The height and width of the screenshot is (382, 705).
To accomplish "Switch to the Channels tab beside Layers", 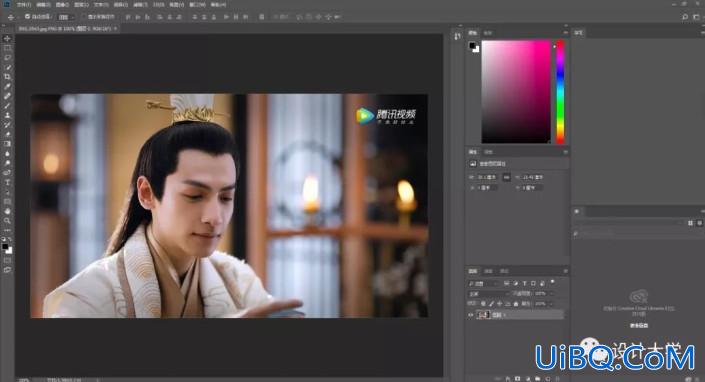I will (x=488, y=271).
